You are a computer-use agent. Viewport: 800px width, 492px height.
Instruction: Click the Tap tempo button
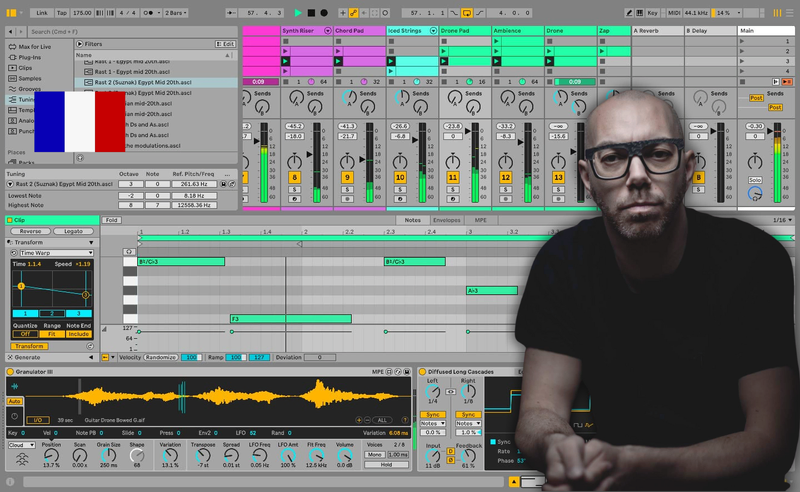click(62, 13)
